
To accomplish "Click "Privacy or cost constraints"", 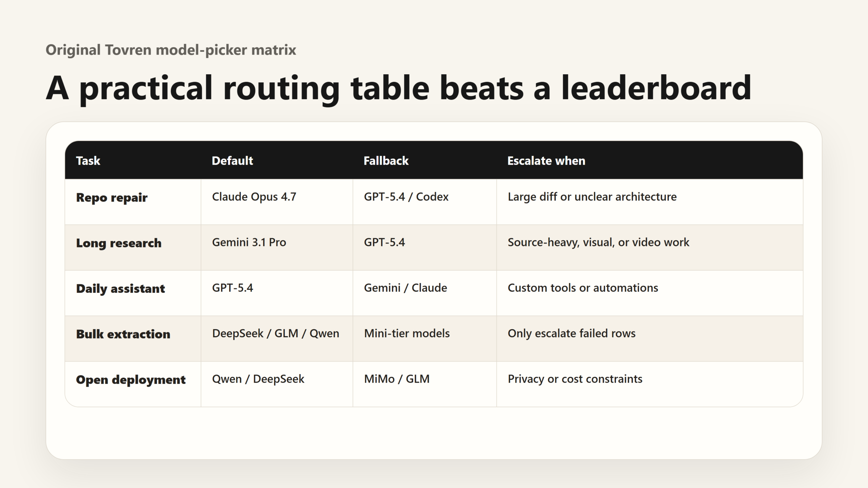I will tap(575, 379).
